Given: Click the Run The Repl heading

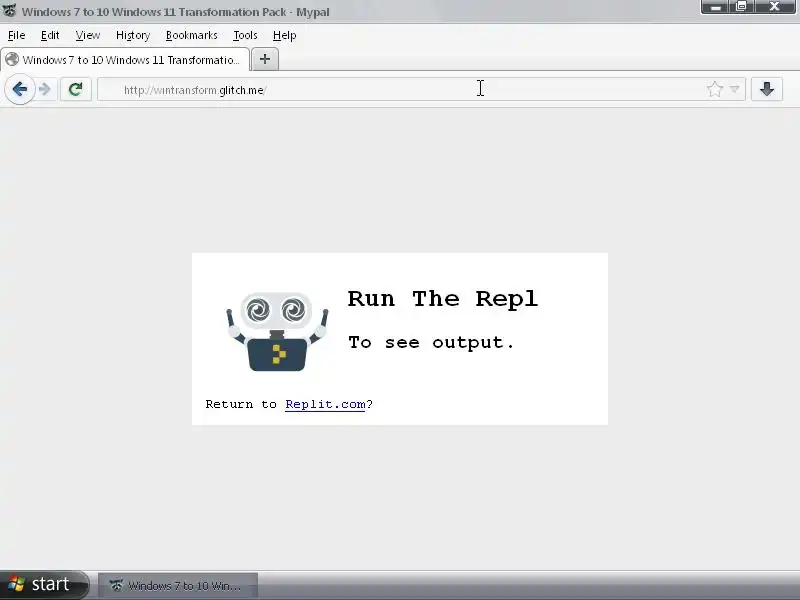Looking at the screenshot, I should tap(442, 298).
